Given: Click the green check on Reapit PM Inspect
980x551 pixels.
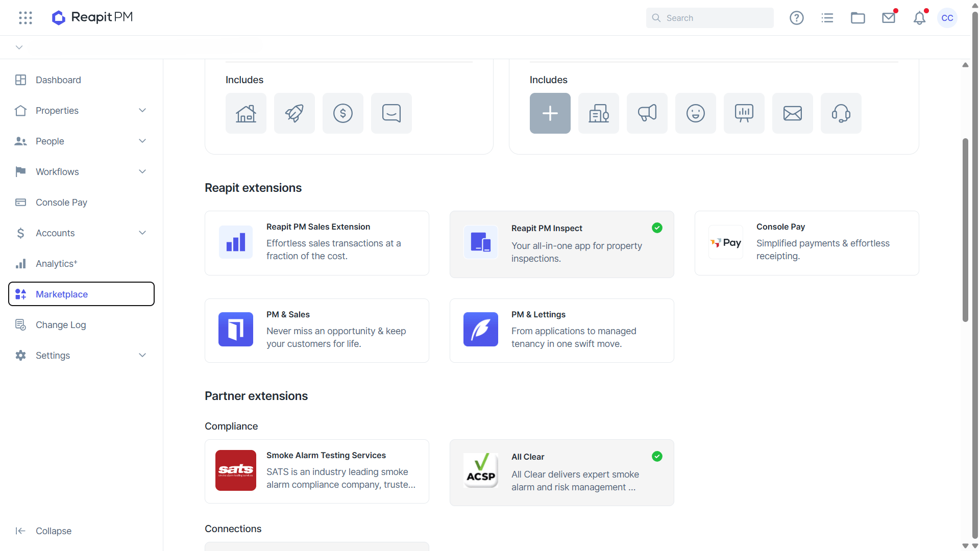Looking at the screenshot, I should (x=657, y=228).
